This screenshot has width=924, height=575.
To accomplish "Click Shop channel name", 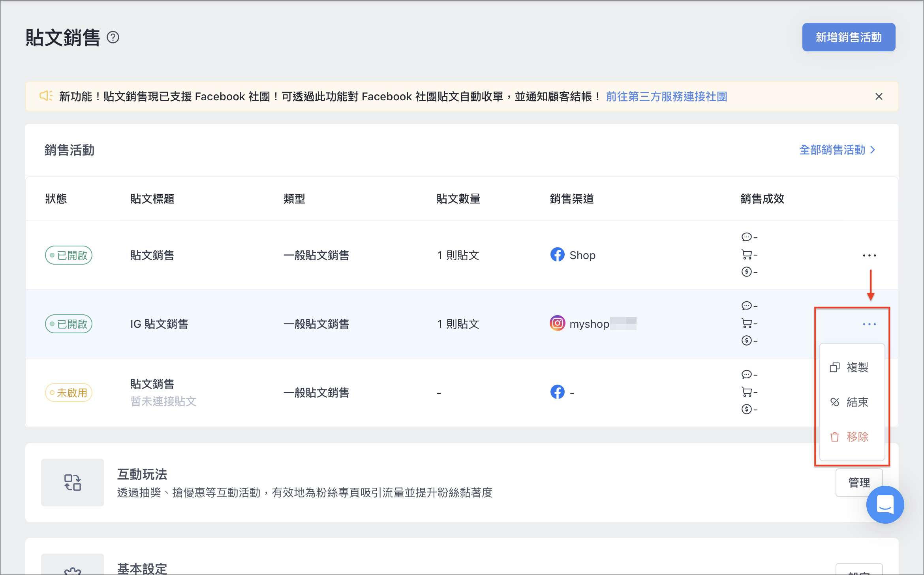I will [x=583, y=256].
